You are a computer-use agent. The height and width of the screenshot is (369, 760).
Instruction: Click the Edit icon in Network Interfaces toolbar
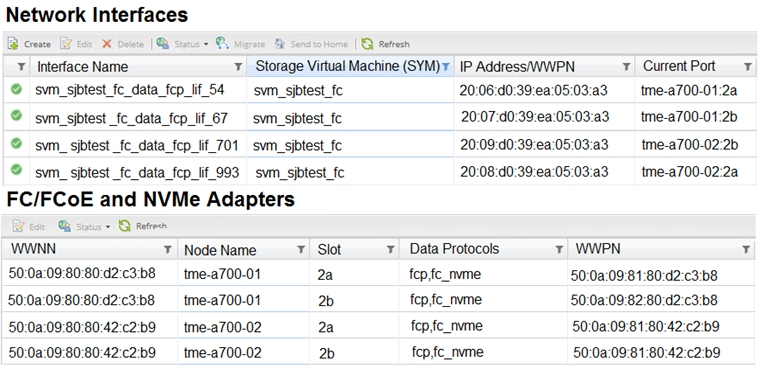66,44
